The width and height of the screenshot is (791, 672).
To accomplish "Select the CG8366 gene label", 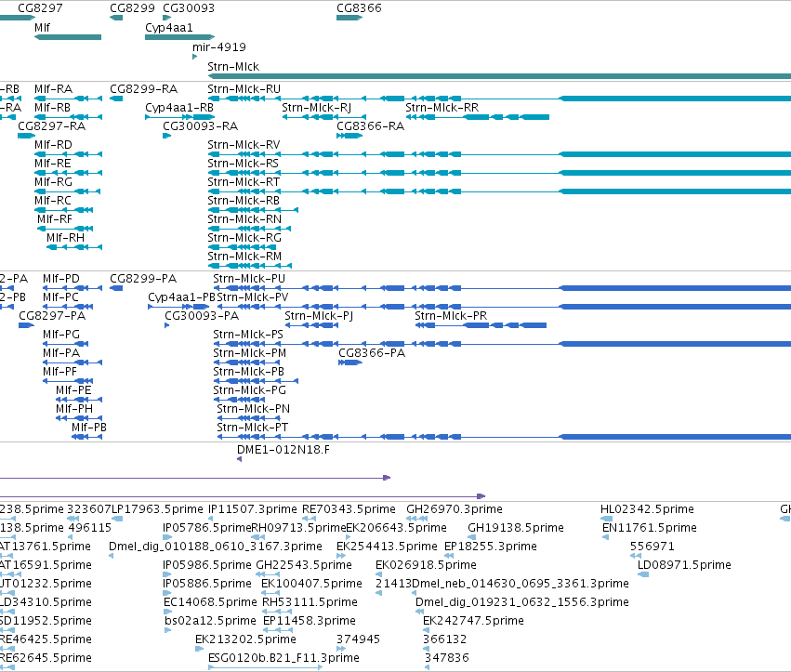I will 359,8.
